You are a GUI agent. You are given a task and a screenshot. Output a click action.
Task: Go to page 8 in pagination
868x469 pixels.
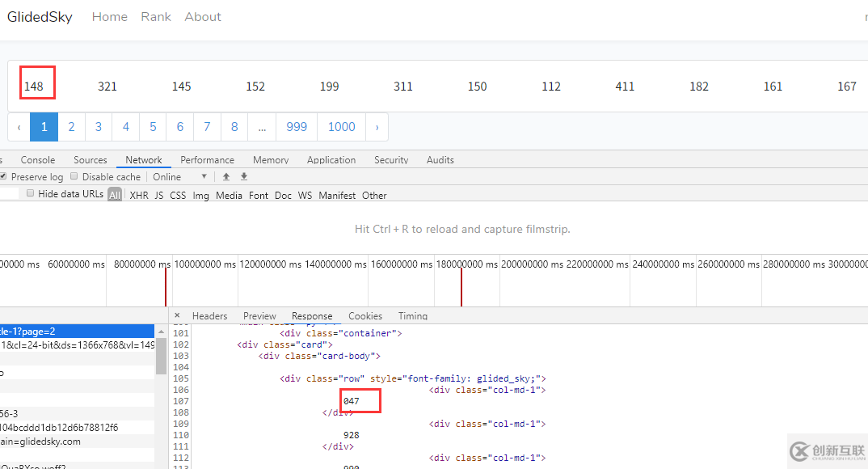click(x=234, y=127)
